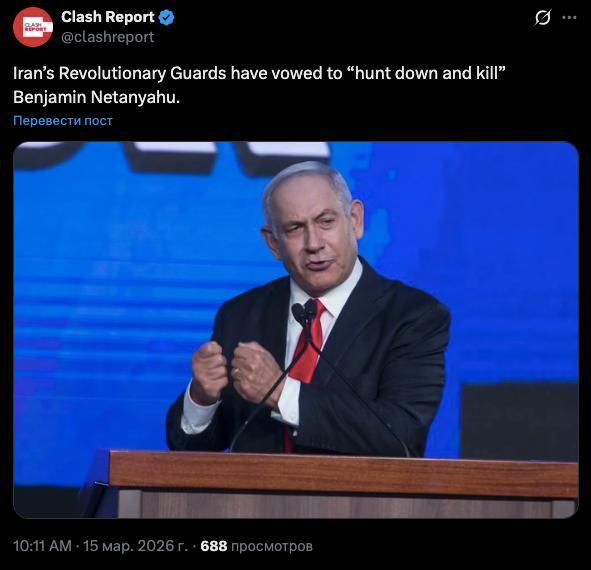This screenshot has height=570, width=591.
Task: Click the 10:11 AM timestamp
Action: 42,546
